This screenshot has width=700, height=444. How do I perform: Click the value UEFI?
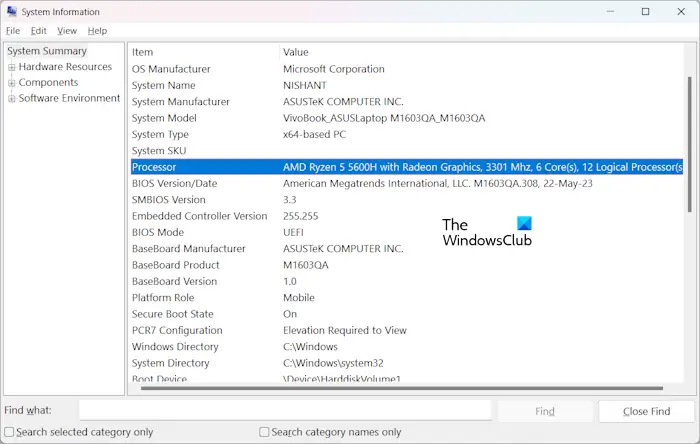coord(293,232)
